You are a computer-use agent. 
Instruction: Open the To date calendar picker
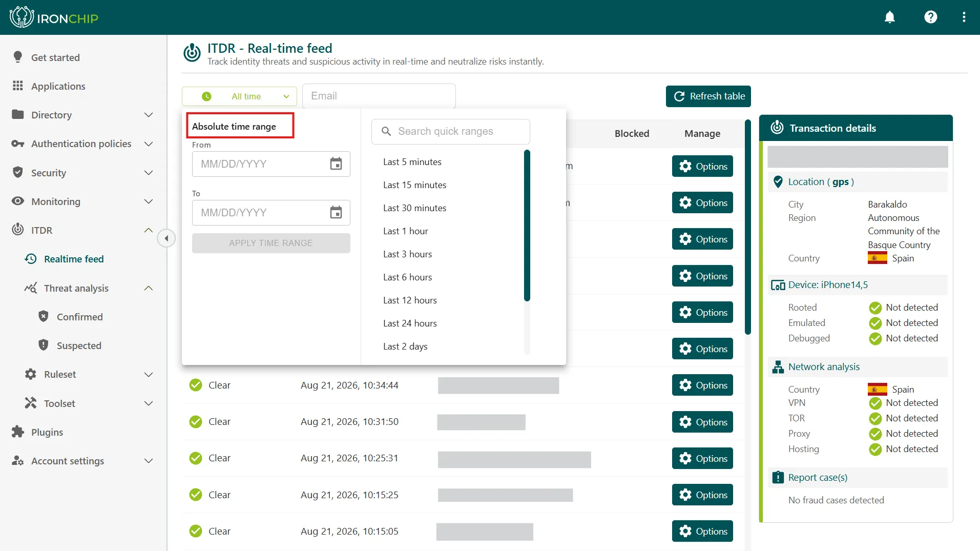[x=336, y=213]
